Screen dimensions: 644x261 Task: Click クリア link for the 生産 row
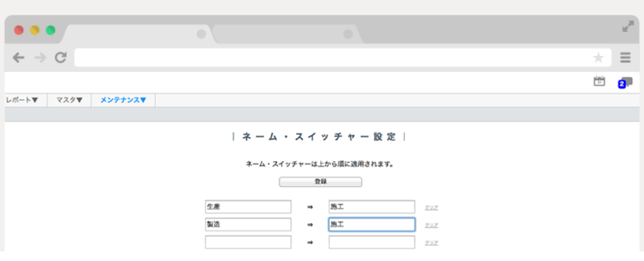(x=431, y=207)
